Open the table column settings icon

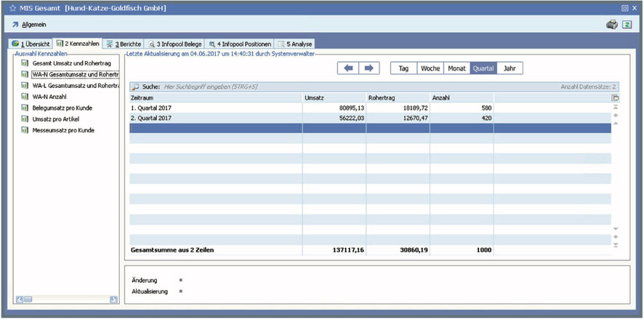click(615, 97)
